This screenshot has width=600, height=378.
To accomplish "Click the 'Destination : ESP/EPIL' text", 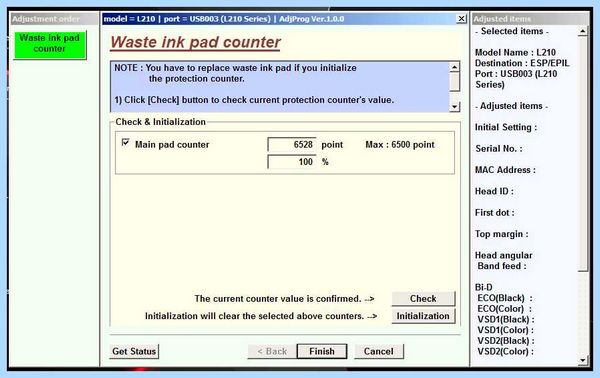I will 522,63.
